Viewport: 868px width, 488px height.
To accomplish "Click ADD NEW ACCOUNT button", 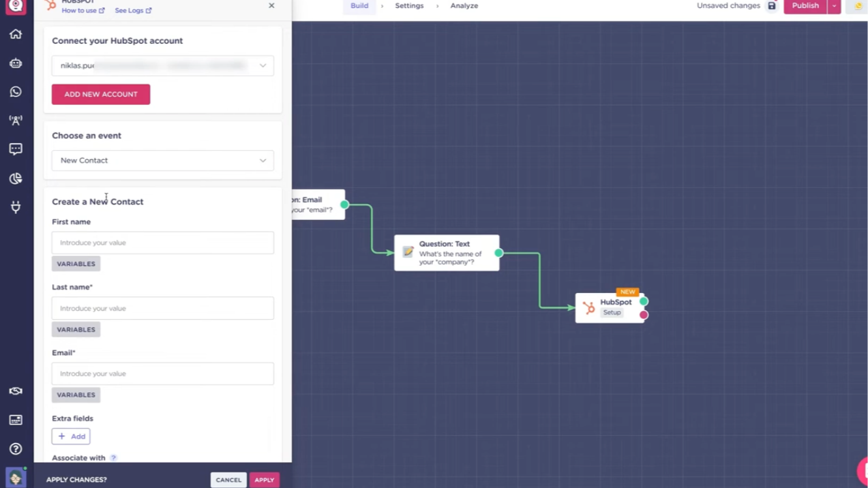I will click(101, 95).
